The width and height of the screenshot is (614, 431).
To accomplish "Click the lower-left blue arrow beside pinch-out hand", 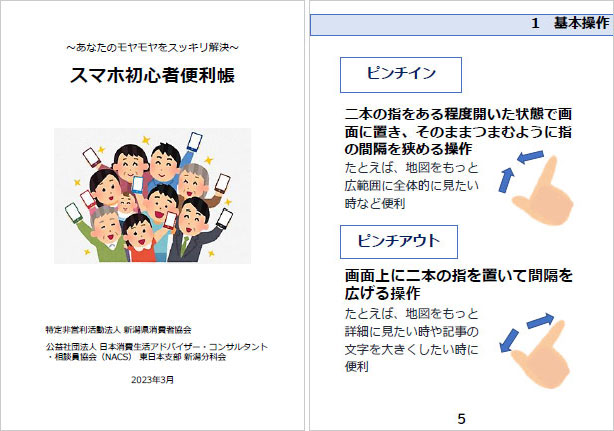I will click(x=509, y=341).
